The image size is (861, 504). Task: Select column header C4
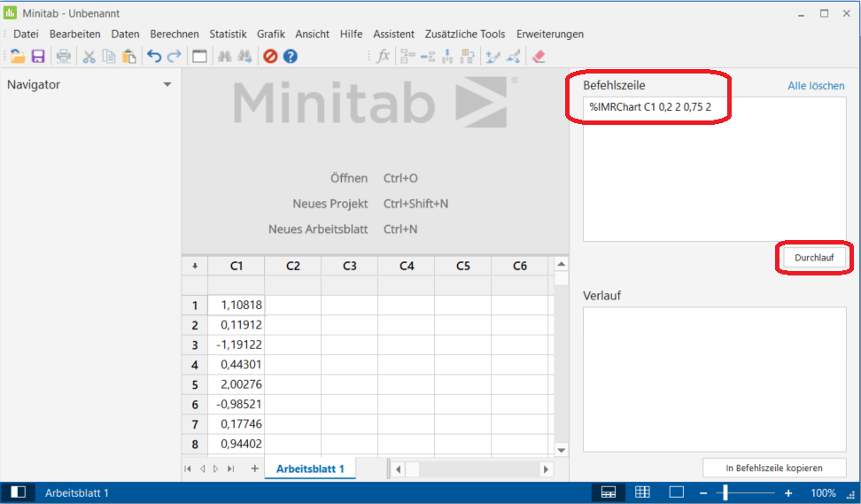[407, 266]
